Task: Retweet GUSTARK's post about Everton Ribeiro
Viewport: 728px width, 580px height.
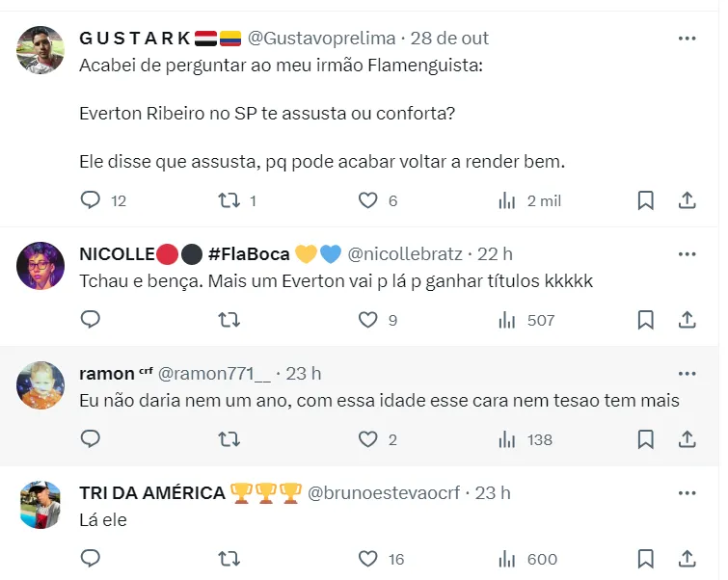Action: coord(229,200)
